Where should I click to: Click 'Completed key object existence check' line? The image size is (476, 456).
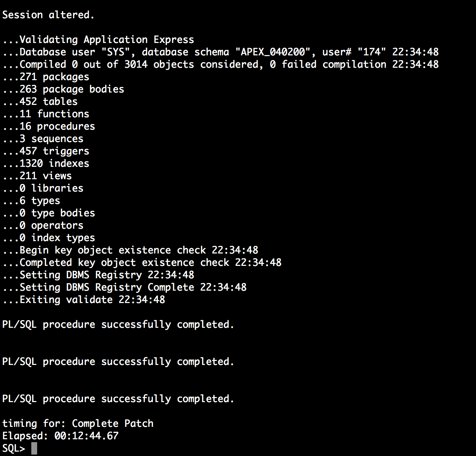(x=142, y=263)
